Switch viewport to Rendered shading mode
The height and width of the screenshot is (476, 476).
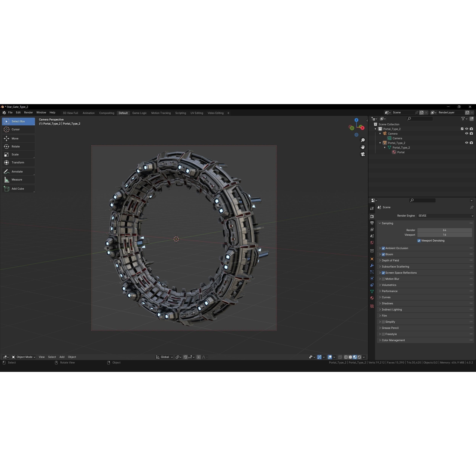pyautogui.click(x=359, y=357)
